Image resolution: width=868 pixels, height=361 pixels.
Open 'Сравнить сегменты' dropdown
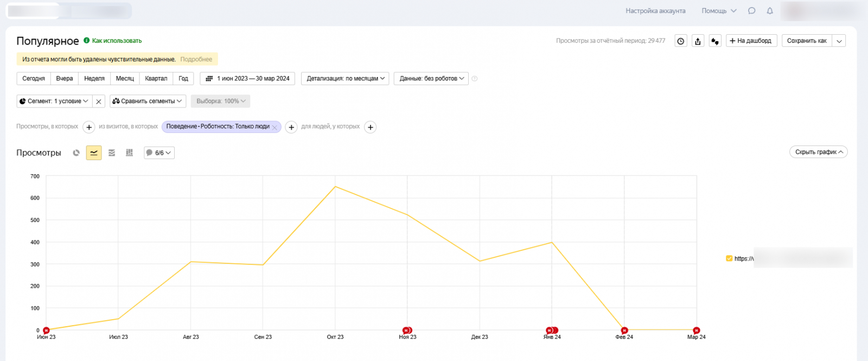[x=148, y=102]
